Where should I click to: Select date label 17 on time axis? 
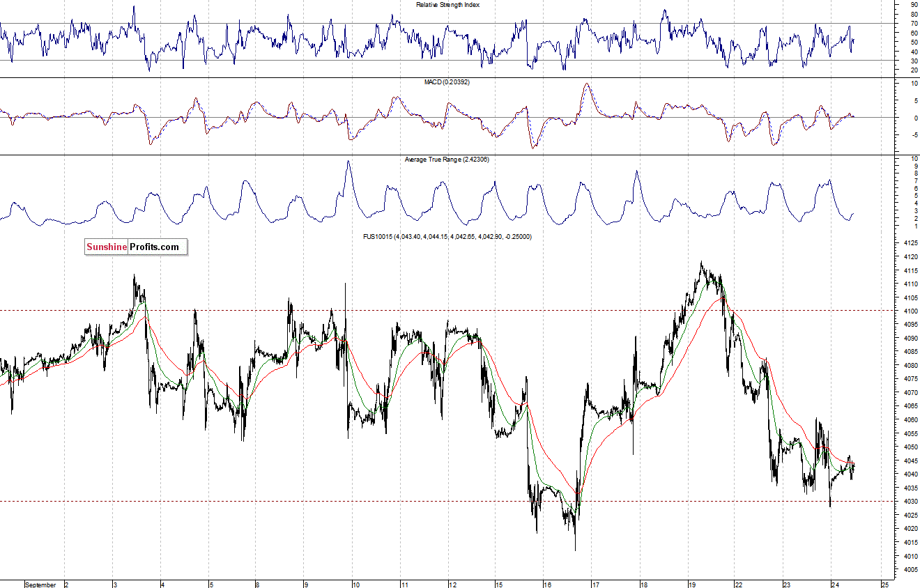pos(595,585)
